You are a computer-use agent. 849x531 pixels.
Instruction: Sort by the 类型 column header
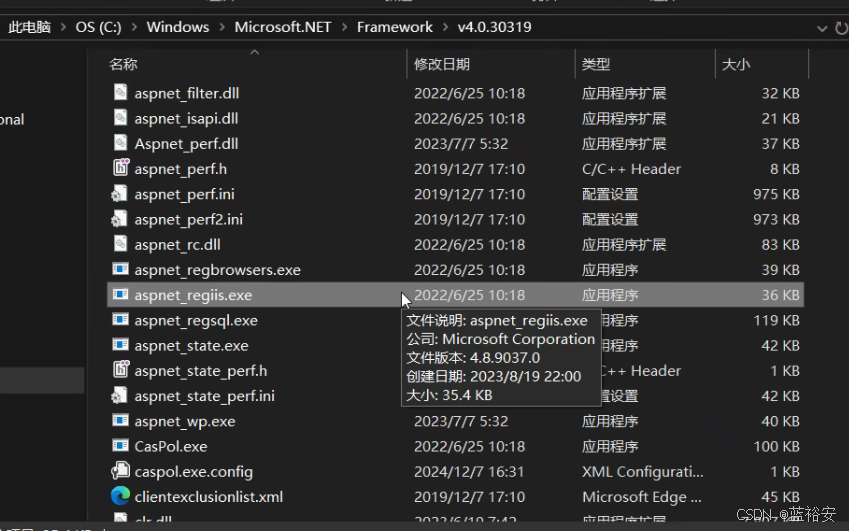pyautogui.click(x=596, y=64)
